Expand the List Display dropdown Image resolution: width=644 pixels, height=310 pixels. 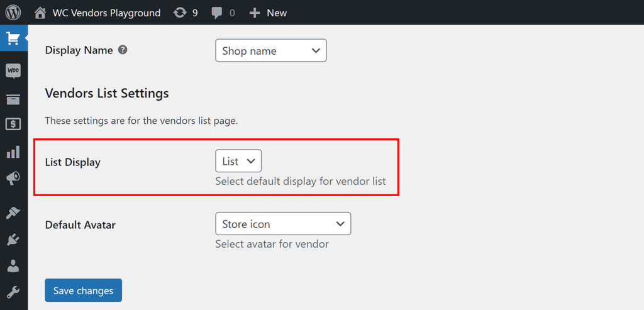click(x=238, y=161)
